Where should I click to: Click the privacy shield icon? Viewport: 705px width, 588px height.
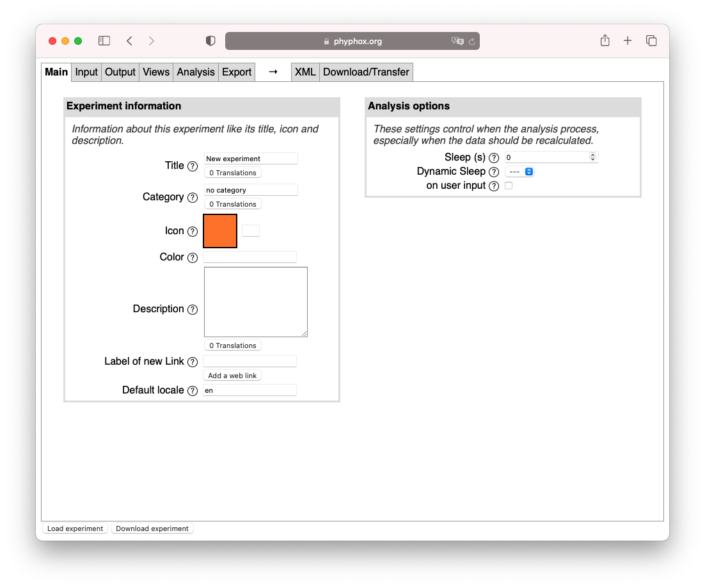coord(210,41)
